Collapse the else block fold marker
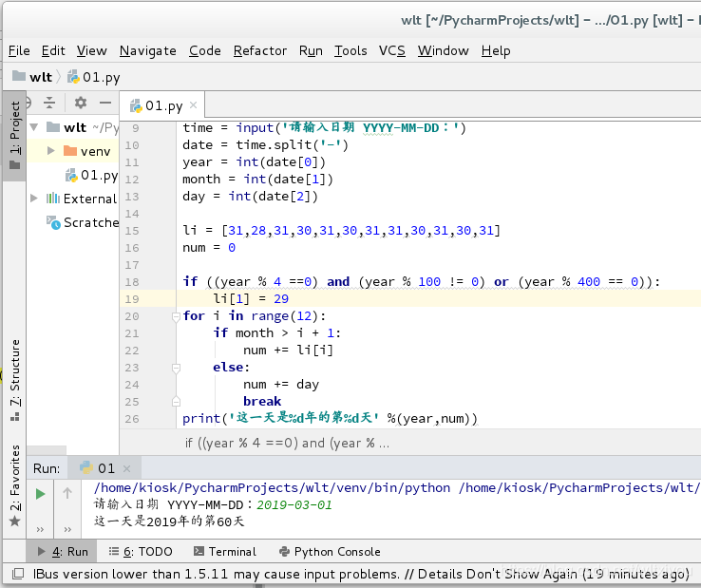The width and height of the screenshot is (701, 588). tap(176, 368)
